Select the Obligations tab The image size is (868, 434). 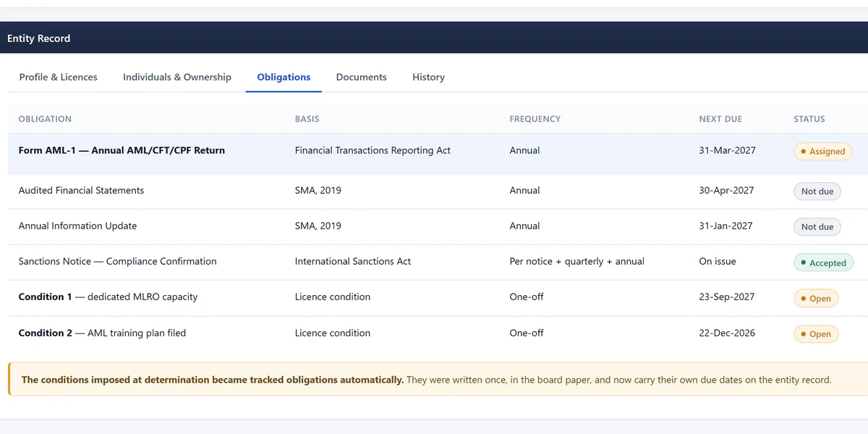[284, 77]
